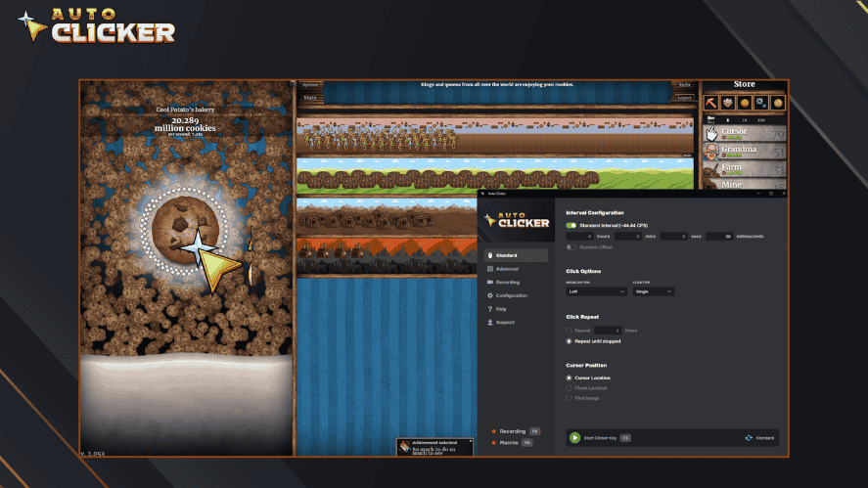Select the Repeat times radio button

569,331
